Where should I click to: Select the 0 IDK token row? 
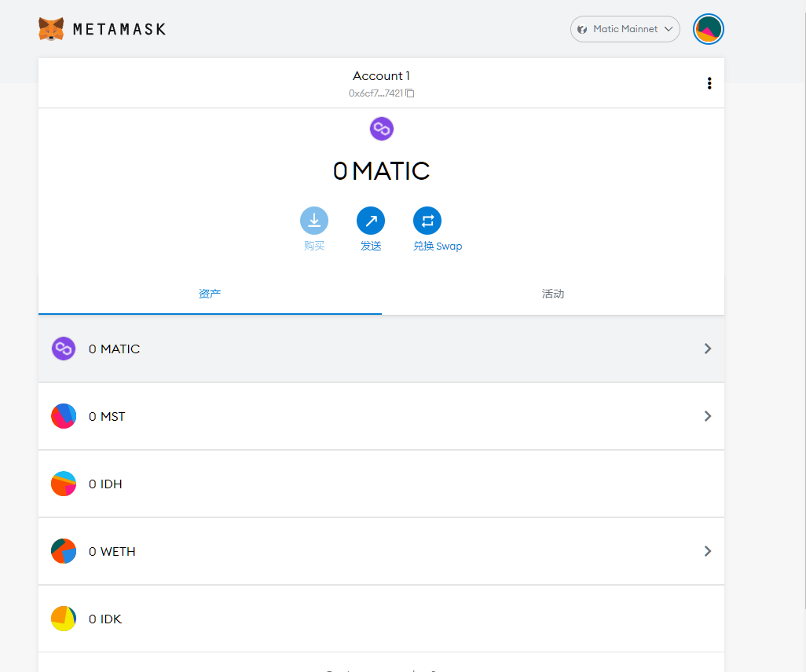point(381,619)
